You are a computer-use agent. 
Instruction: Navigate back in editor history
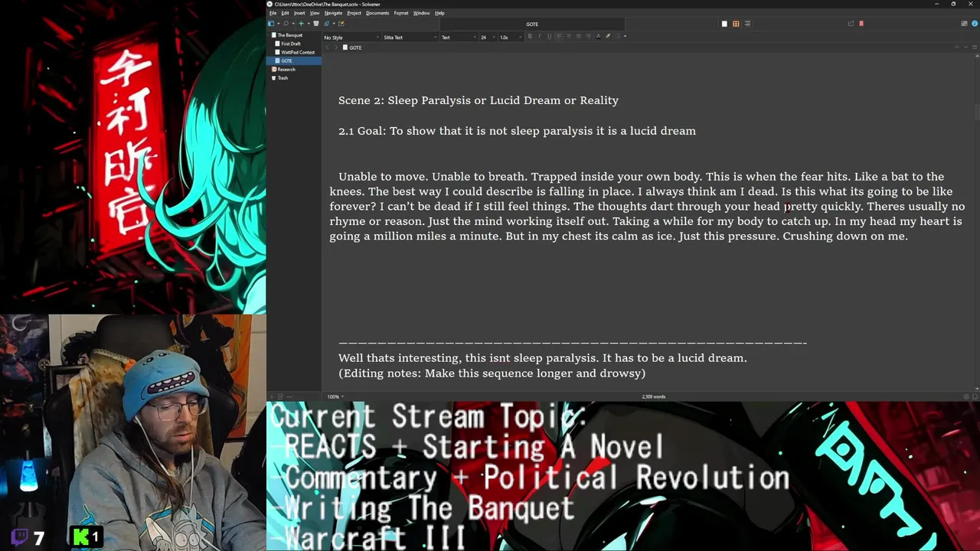pos(327,47)
